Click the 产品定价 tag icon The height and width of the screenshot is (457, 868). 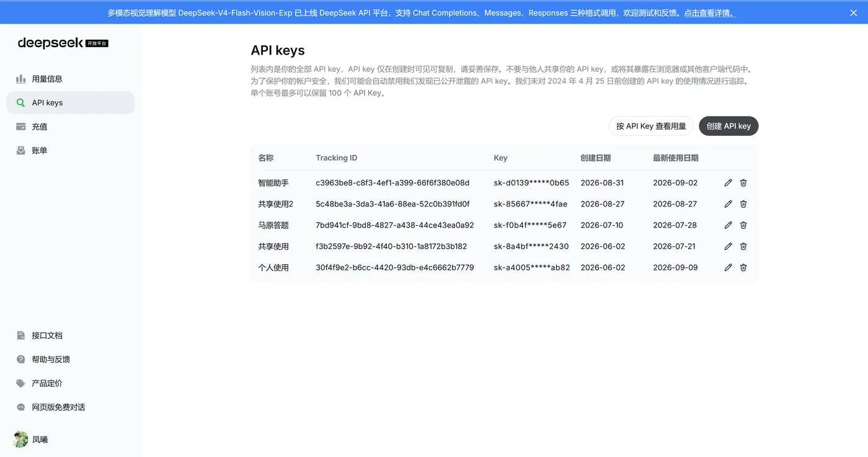click(20, 383)
